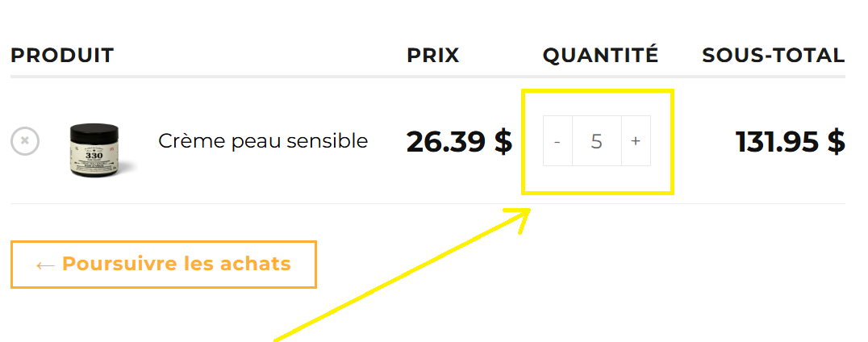This screenshot has height=342, width=868.
Task: Click the yellow highlight box's top border
Action: tap(597, 91)
